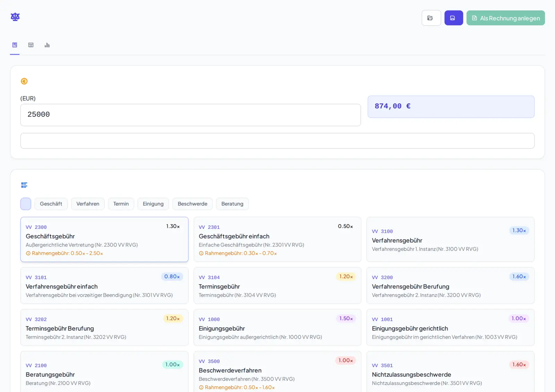Click the blue list icon above the filters
Image resolution: width=555 pixels, height=392 pixels.
point(24,185)
